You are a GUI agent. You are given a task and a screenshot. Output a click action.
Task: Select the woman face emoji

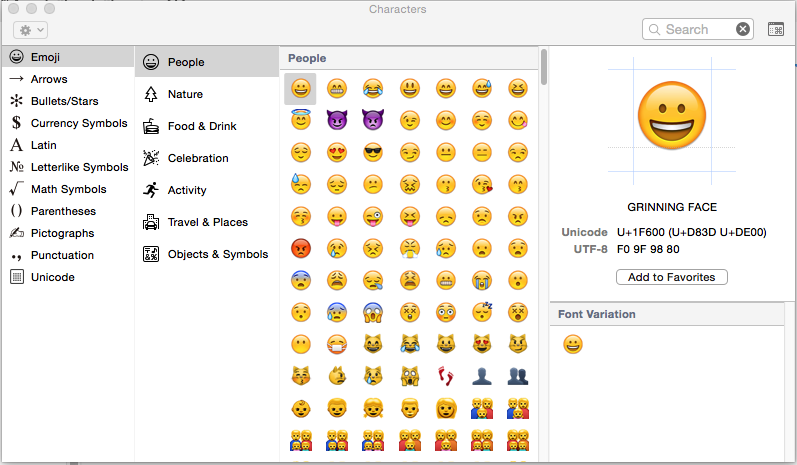coord(446,409)
